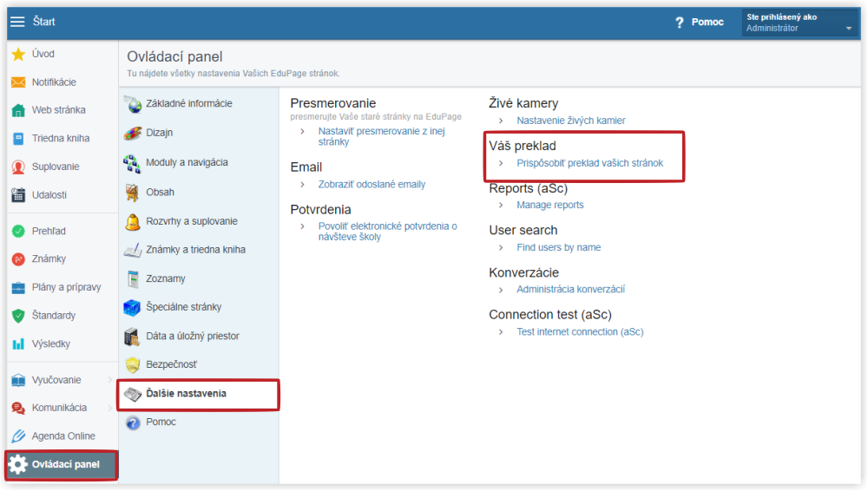Expand the Komunikácia submenu arrow
The height and width of the screenshot is (491, 868).
pos(109,408)
